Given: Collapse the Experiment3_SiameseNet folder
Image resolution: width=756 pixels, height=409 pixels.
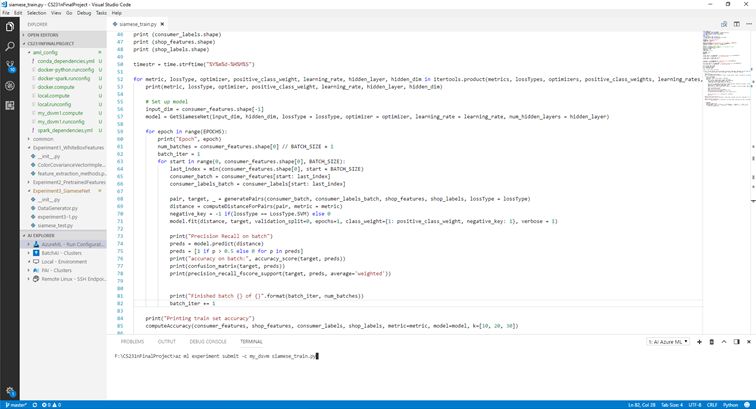Looking at the screenshot, I should (64, 191).
